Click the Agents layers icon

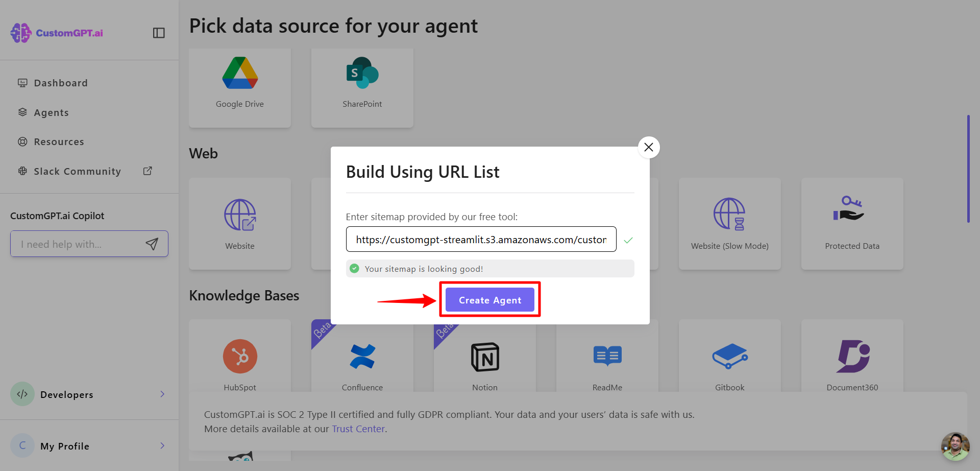pyautogui.click(x=22, y=112)
